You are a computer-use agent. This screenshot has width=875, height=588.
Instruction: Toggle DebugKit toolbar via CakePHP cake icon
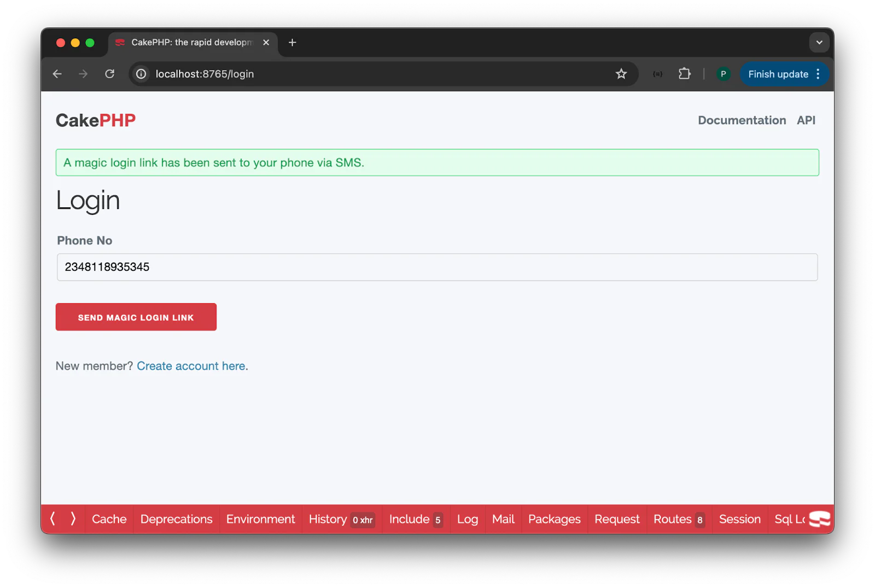point(820,519)
